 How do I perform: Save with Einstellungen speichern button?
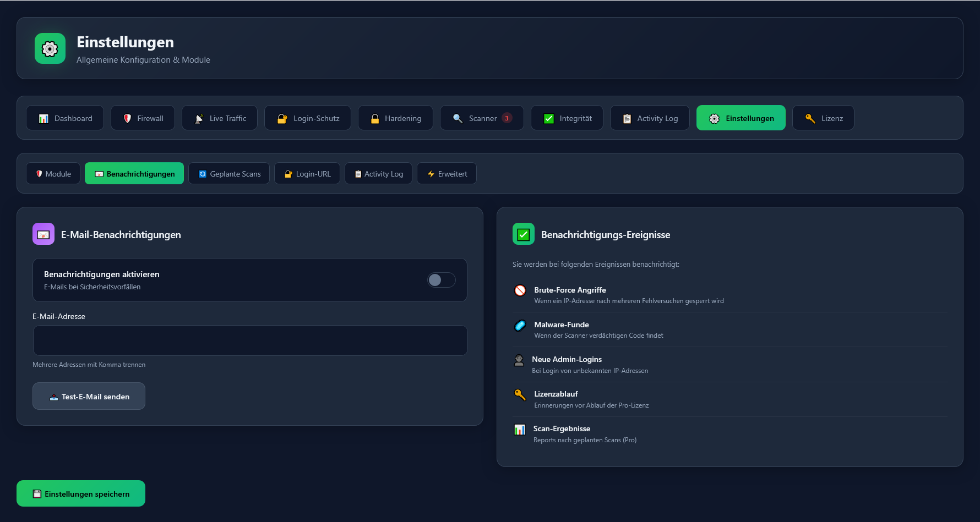click(81, 493)
